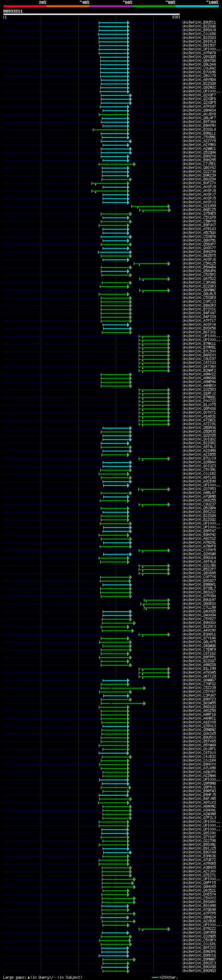Click the green alignment bar for B6ECZ5
222x980 pixels.
pos(155,210)
